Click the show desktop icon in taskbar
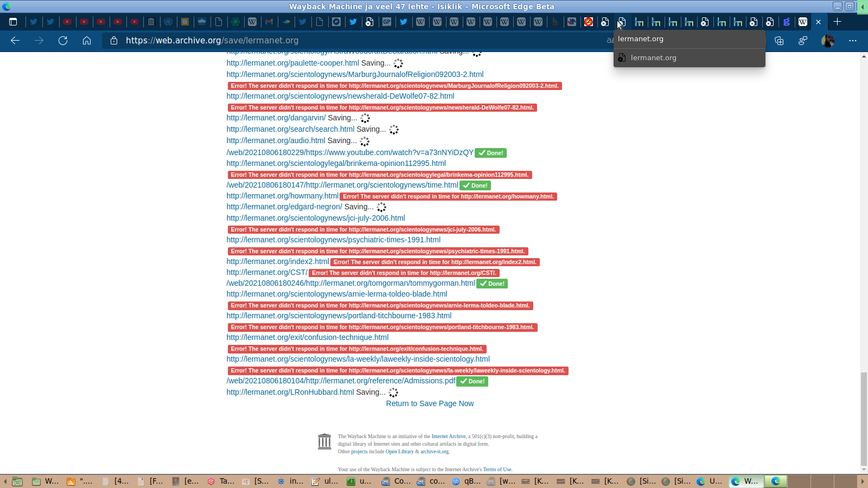This screenshot has height=488, width=868. [17, 481]
